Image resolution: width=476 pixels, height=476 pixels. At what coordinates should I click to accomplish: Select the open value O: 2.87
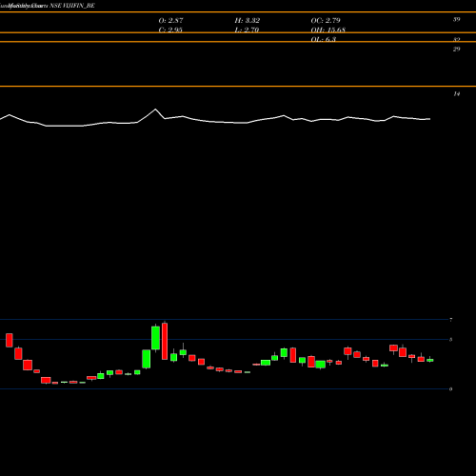(x=170, y=20)
